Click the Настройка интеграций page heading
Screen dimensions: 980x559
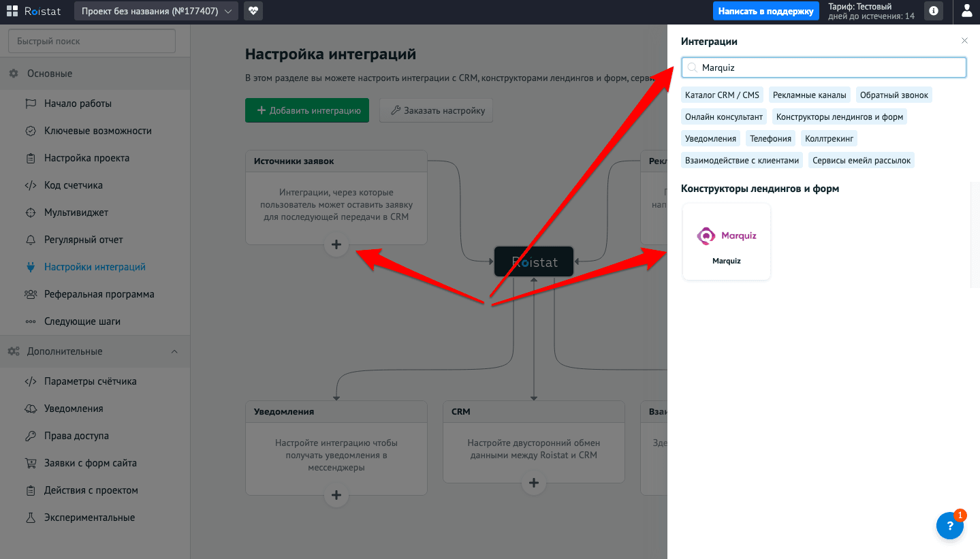coord(330,54)
